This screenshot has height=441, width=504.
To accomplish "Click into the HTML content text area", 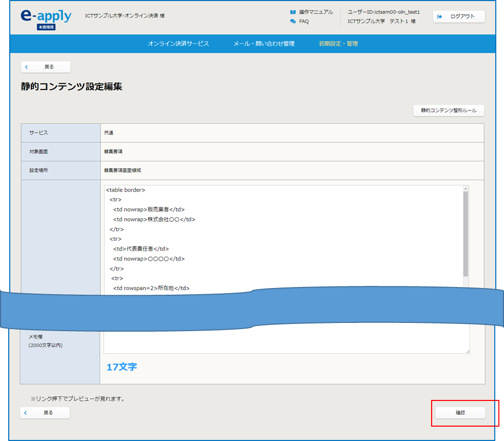I will [283, 239].
